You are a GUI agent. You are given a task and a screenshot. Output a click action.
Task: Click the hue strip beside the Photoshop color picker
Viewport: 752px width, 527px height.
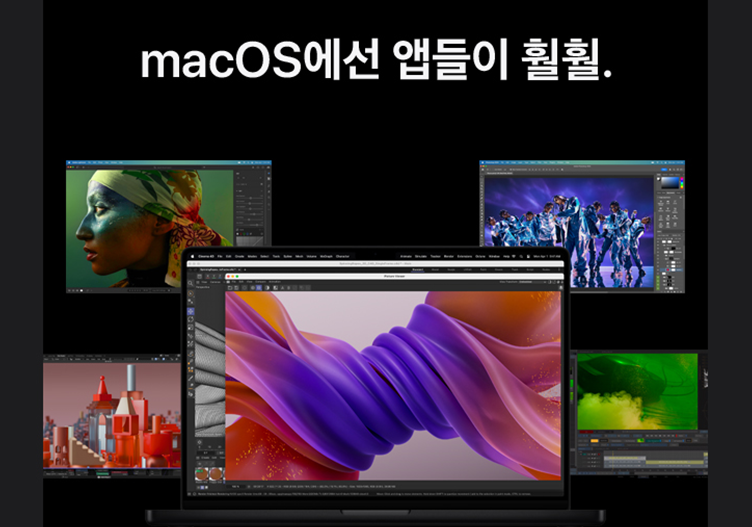tap(682, 183)
